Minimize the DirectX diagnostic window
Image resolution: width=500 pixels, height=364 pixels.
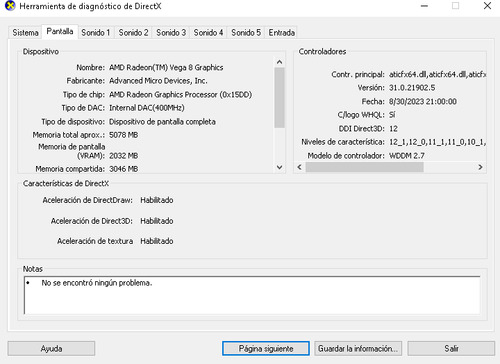pyautogui.click(x=424, y=6)
